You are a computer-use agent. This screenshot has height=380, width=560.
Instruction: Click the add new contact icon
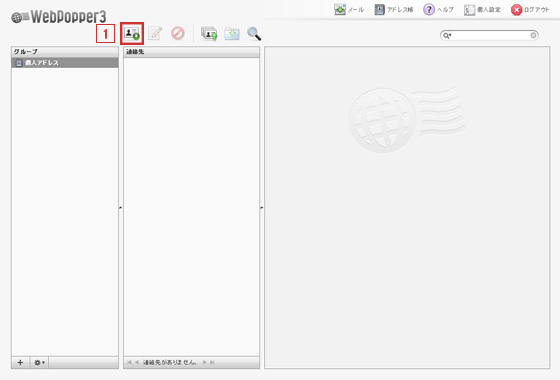tap(132, 34)
